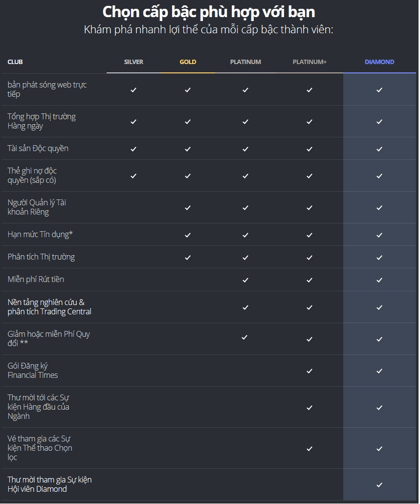This screenshot has height=504, width=420.
Task: Click the Gold checkmark for 'Hạn mức Tín dụng*'
Action: (x=188, y=235)
